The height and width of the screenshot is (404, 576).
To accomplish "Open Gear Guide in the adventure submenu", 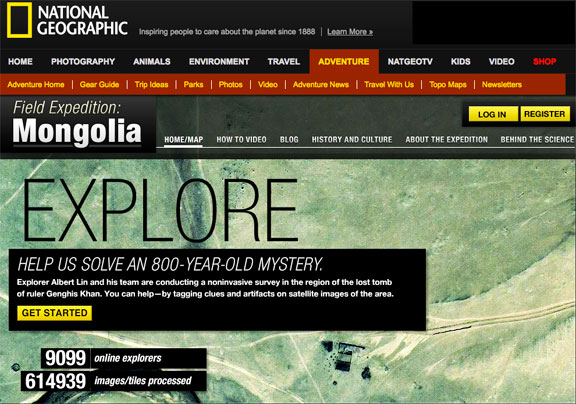I will point(99,85).
